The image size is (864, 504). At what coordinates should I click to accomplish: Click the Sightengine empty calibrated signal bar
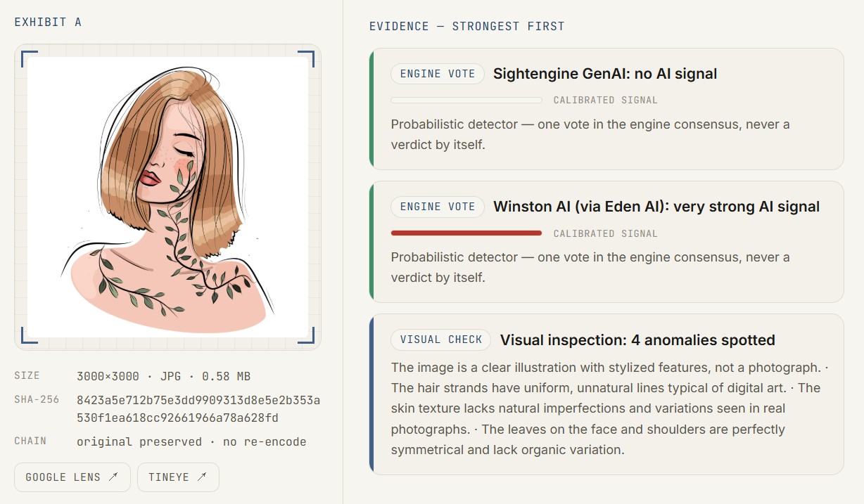click(x=466, y=100)
